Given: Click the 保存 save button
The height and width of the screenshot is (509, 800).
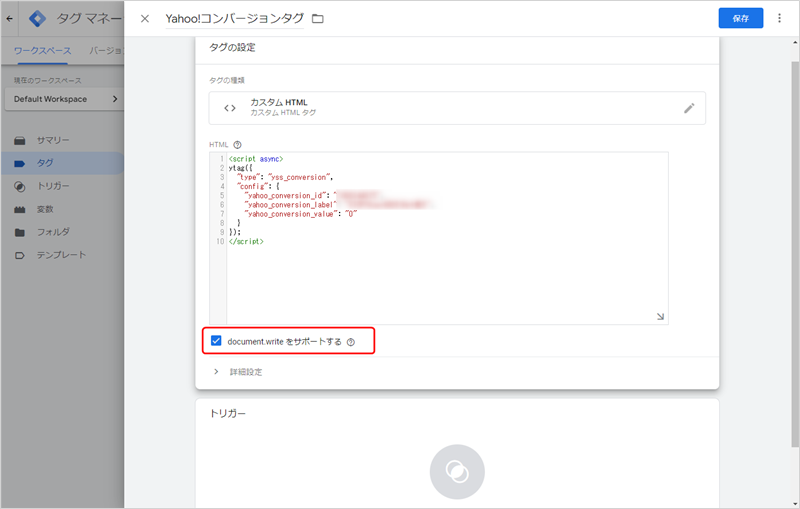Looking at the screenshot, I should [x=741, y=18].
